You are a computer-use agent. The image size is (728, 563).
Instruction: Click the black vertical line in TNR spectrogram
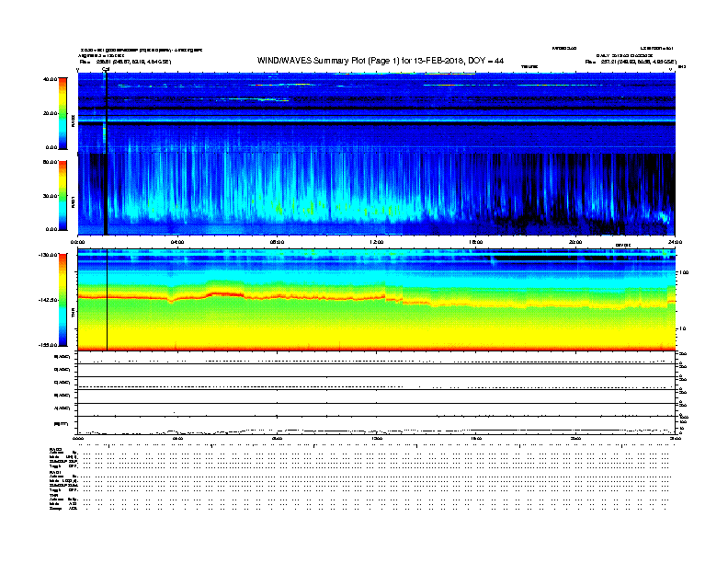[x=108, y=300]
